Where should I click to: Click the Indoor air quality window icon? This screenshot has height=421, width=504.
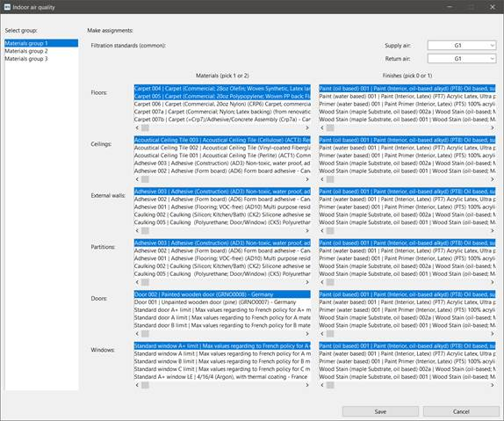(7, 7)
